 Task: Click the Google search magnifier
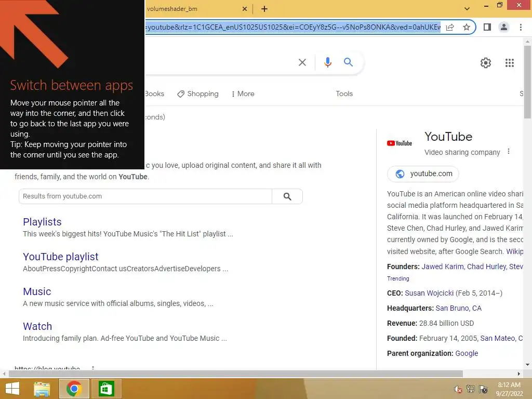348,62
